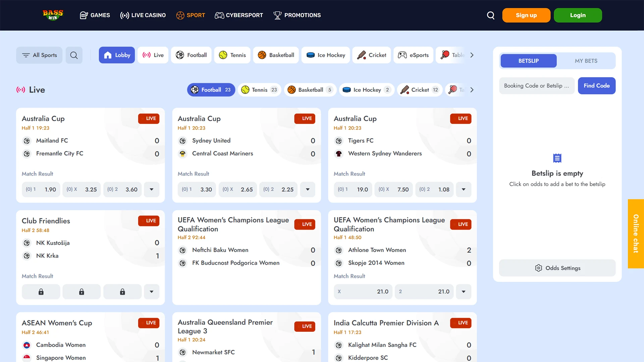Click Sydney United team badge icon

click(182, 141)
